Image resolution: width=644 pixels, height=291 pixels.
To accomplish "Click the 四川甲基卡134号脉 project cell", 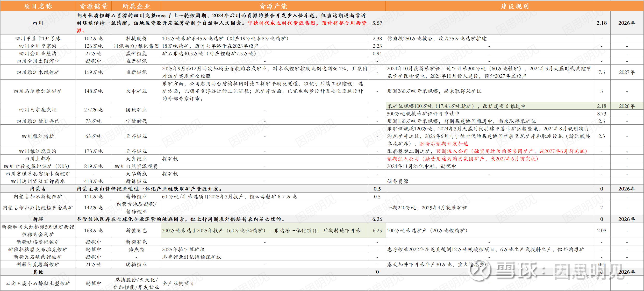I will 38,39.
